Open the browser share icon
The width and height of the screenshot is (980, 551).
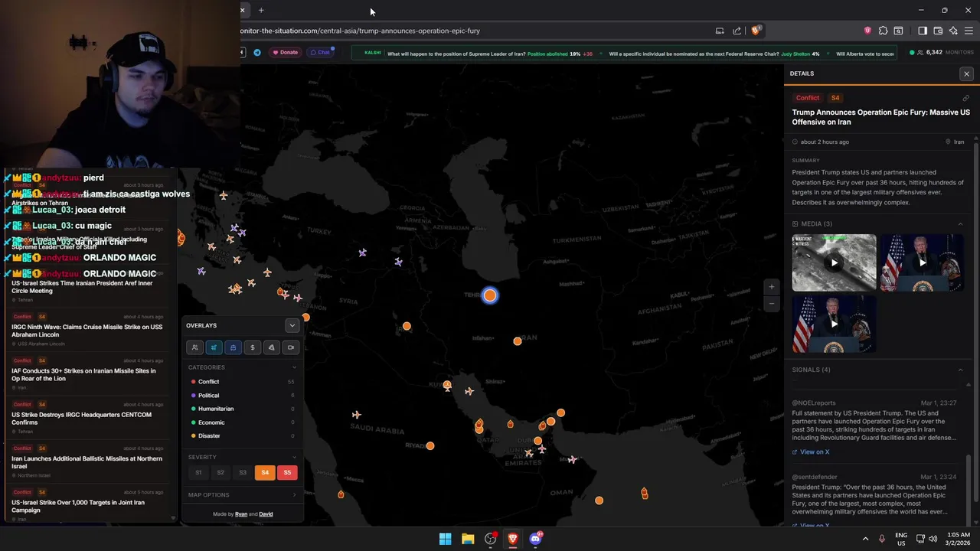[x=737, y=31]
